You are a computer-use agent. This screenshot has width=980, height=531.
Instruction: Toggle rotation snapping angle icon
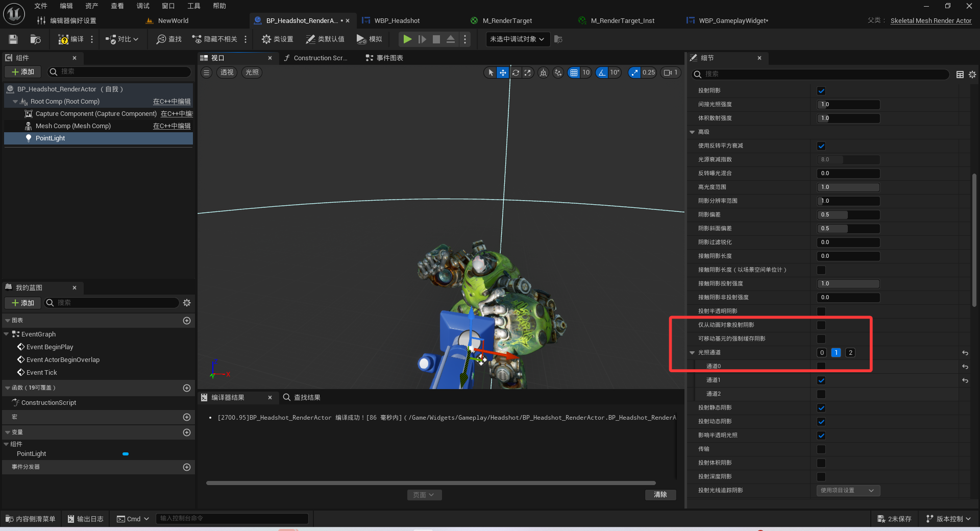point(602,73)
